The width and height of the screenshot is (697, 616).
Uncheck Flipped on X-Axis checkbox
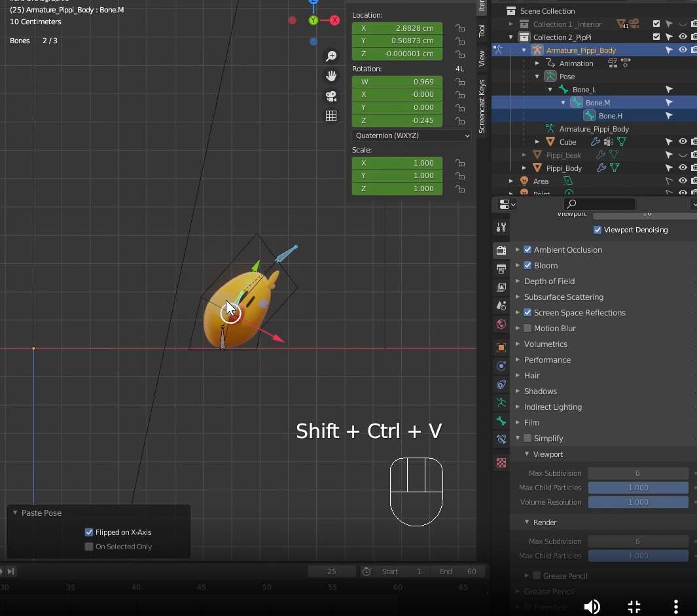click(89, 532)
